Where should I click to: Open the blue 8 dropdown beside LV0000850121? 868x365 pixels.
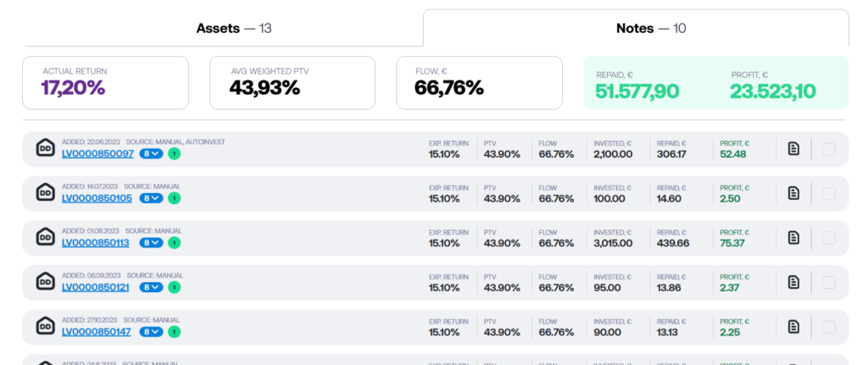151,287
